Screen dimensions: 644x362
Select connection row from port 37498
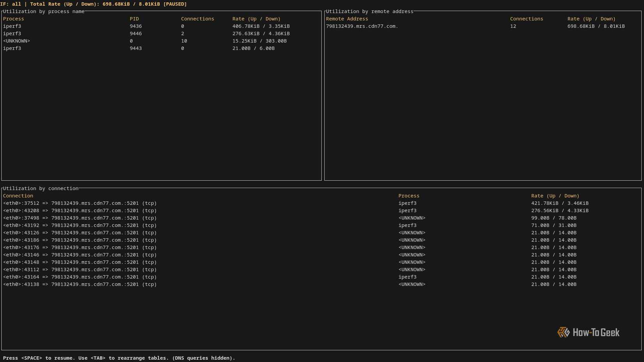pos(321,218)
